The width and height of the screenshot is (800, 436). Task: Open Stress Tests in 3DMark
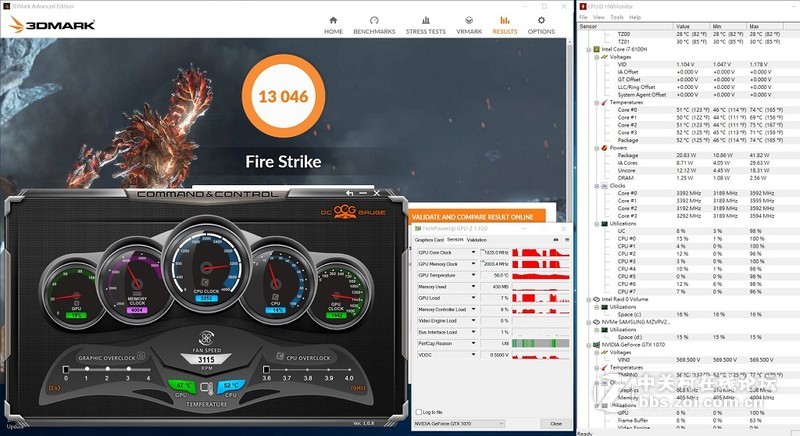pyautogui.click(x=426, y=25)
